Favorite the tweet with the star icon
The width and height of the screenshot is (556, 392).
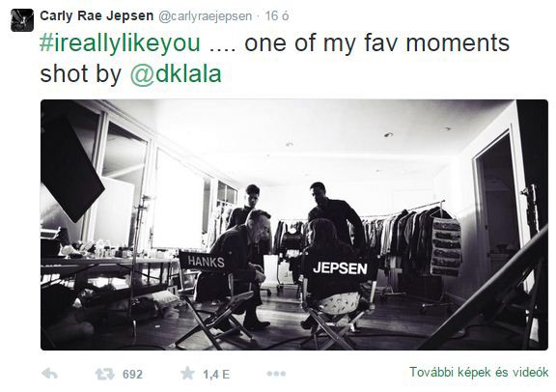tap(187, 374)
